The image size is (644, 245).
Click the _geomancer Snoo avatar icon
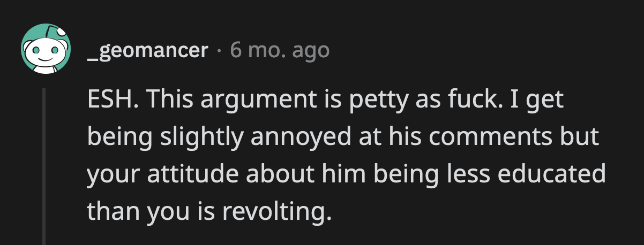pyautogui.click(x=46, y=49)
